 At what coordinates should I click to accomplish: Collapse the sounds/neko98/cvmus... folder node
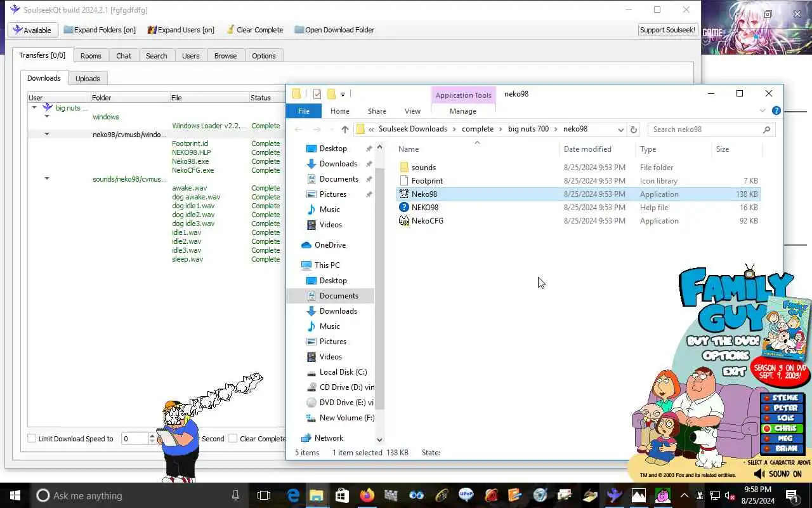click(x=46, y=179)
